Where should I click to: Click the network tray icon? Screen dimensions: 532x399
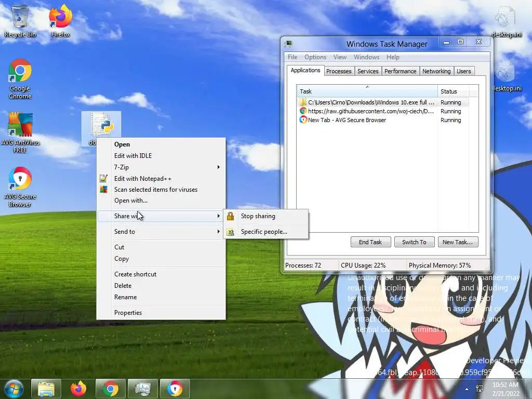480,389
